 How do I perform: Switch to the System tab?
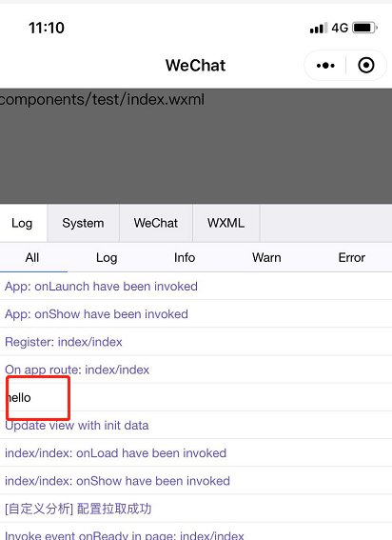pyautogui.click(x=83, y=223)
